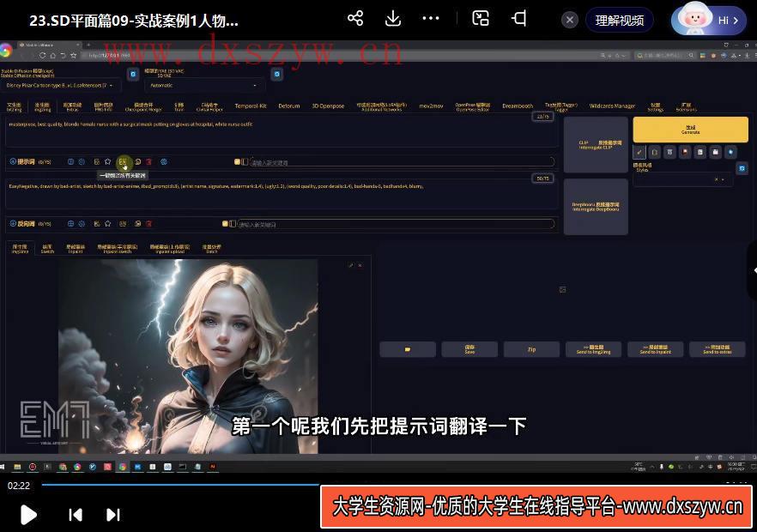Image resolution: width=757 pixels, height=532 pixels.
Task: Click the 理解视频 button
Action: 620,21
